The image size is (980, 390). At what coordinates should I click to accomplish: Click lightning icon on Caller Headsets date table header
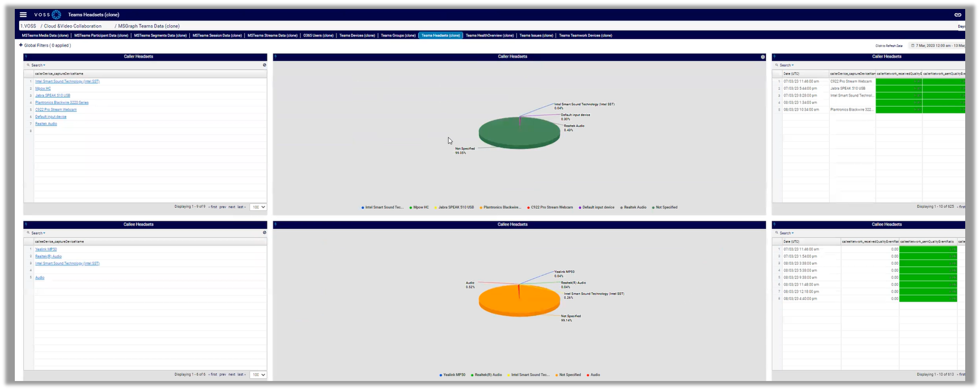(774, 57)
